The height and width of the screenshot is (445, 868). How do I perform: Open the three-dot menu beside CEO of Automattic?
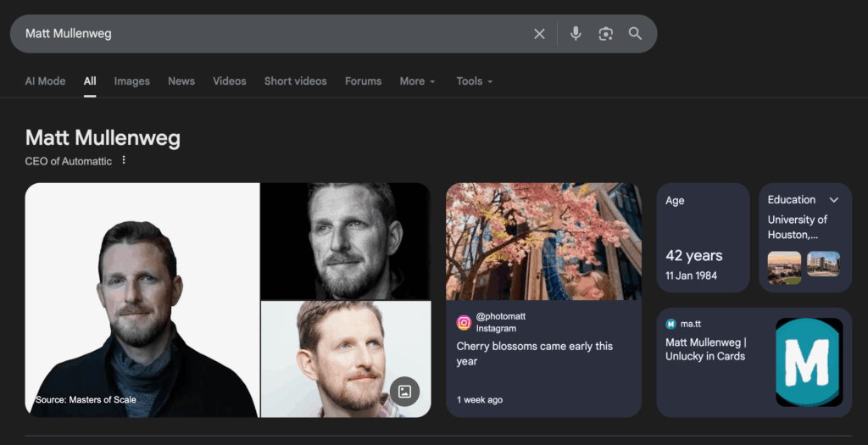pyautogui.click(x=124, y=160)
